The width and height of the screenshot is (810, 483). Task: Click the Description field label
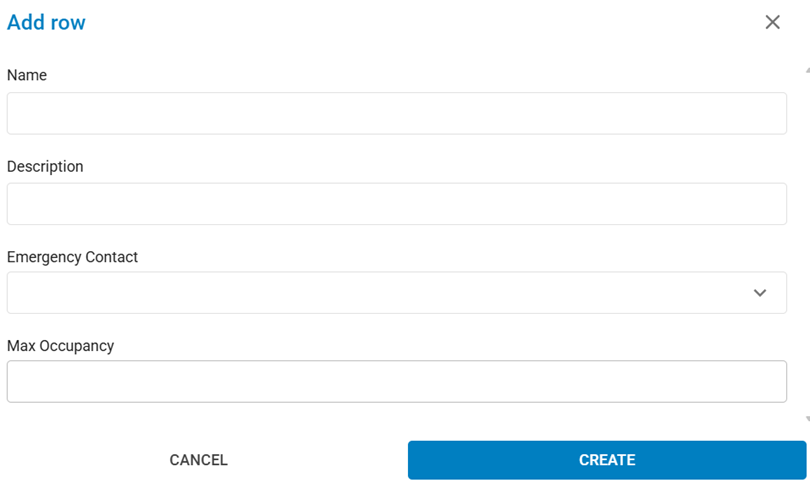45,166
